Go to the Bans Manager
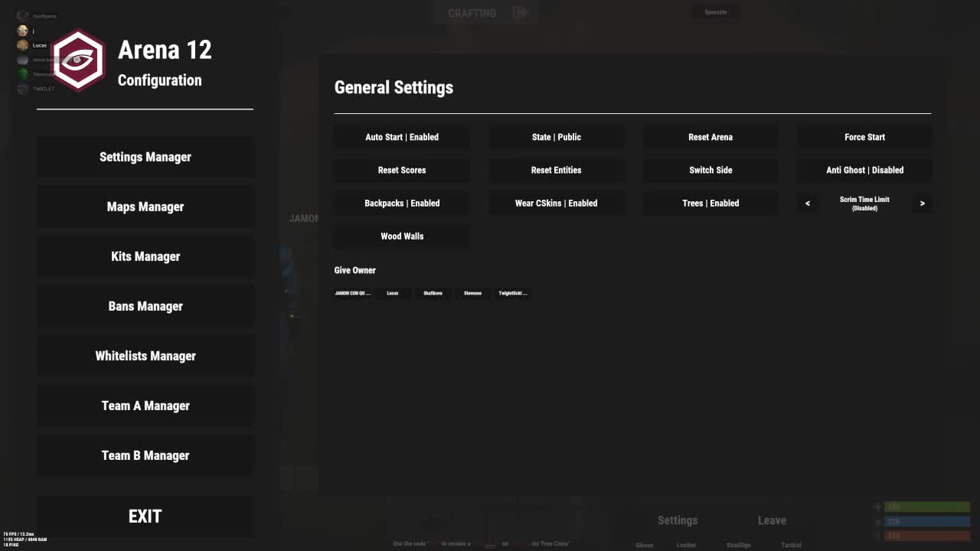Viewport: 980px width, 551px height. click(145, 306)
